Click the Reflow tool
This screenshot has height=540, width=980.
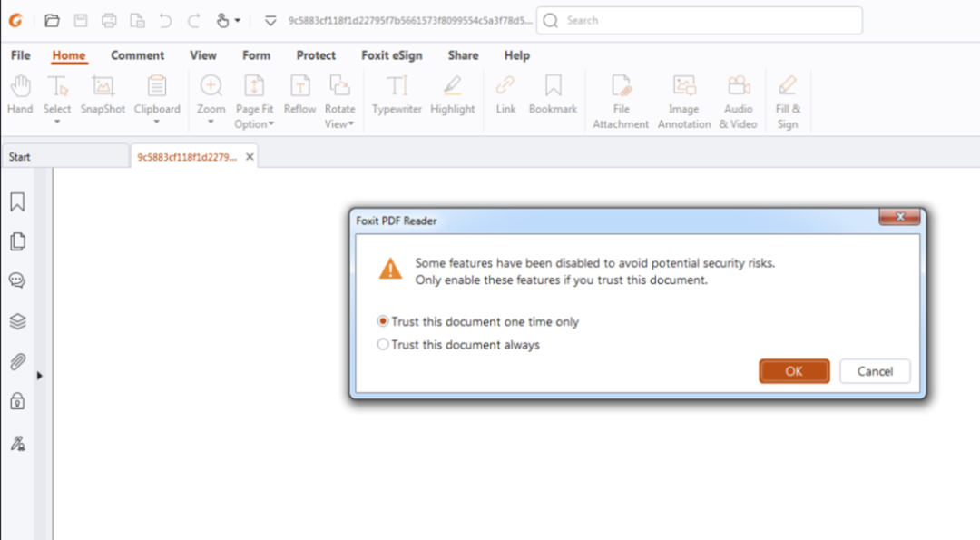(x=300, y=93)
